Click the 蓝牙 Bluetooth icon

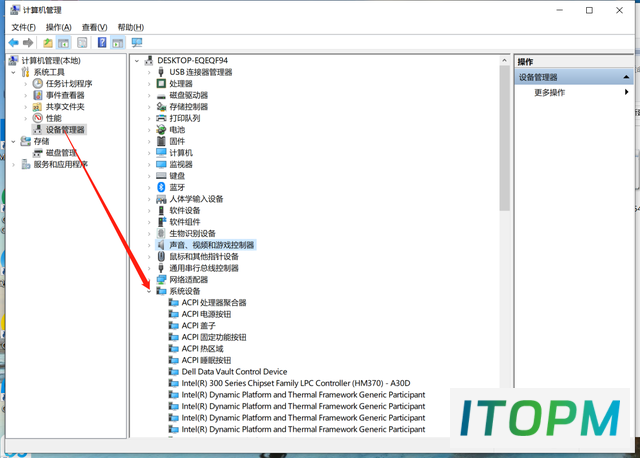pyautogui.click(x=161, y=187)
